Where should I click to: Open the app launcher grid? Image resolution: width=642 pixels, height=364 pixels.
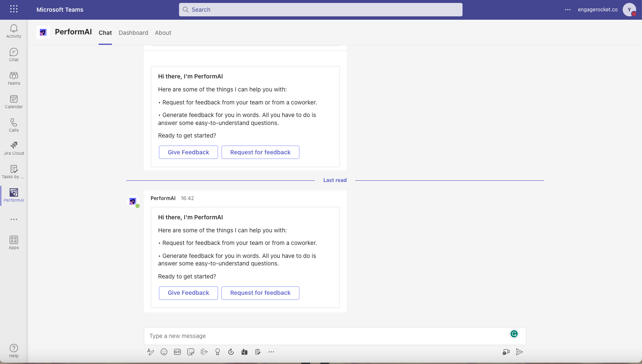[x=14, y=9]
